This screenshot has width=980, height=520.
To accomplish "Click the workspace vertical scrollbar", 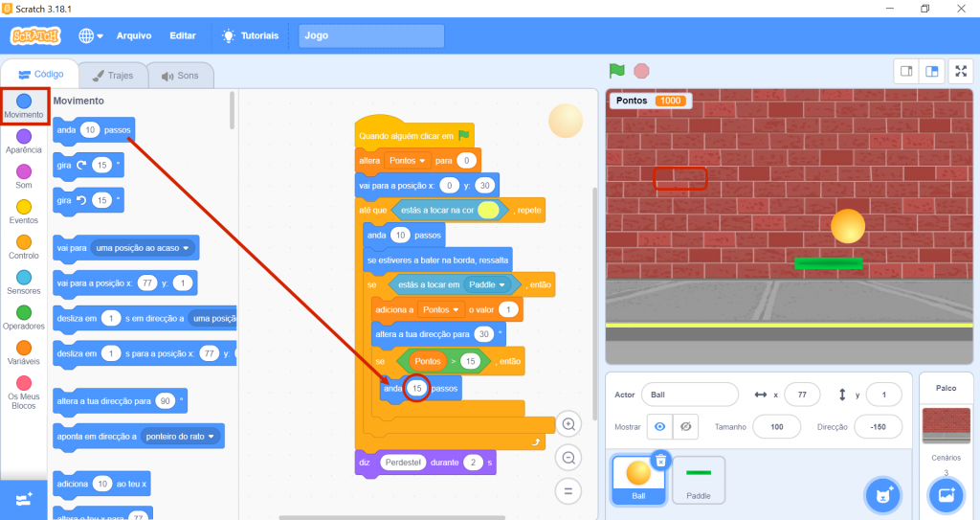I will point(595,304).
